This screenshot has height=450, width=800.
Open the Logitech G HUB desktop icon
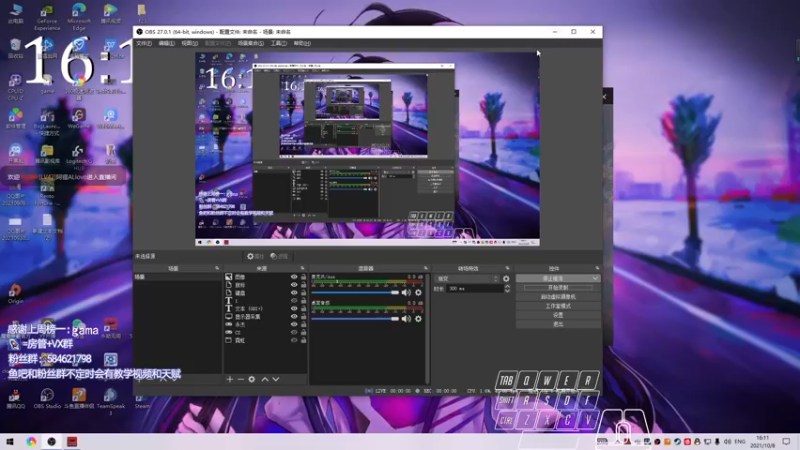(x=78, y=158)
